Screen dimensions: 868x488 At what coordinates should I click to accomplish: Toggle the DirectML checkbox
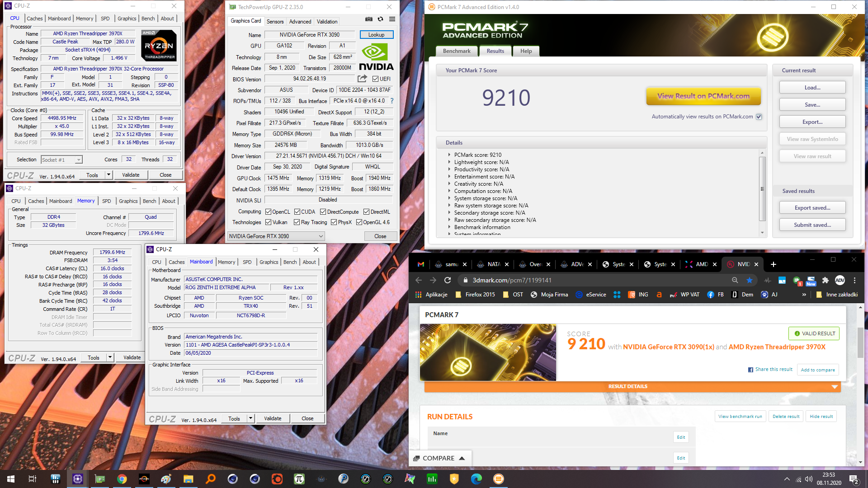pyautogui.click(x=366, y=212)
